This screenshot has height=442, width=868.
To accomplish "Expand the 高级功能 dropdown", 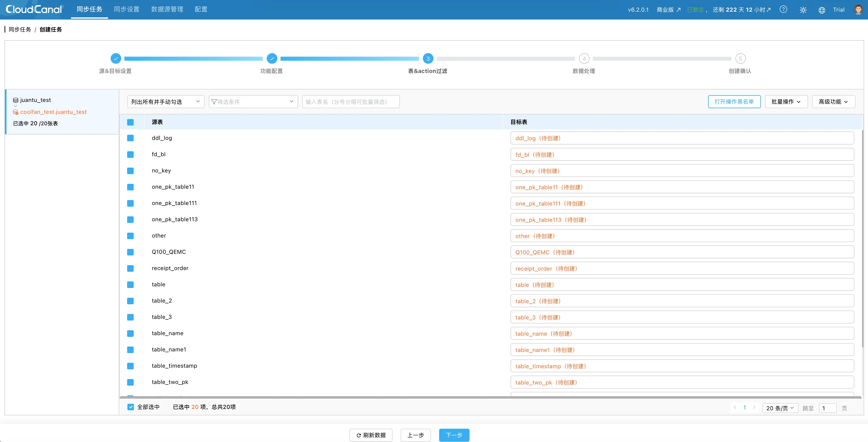I will click(x=833, y=101).
